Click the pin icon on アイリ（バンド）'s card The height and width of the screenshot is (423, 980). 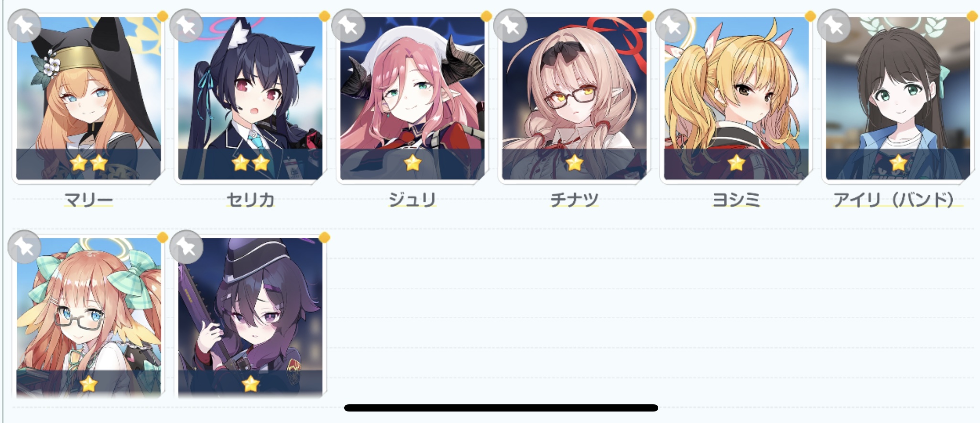click(x=834, y=26)
